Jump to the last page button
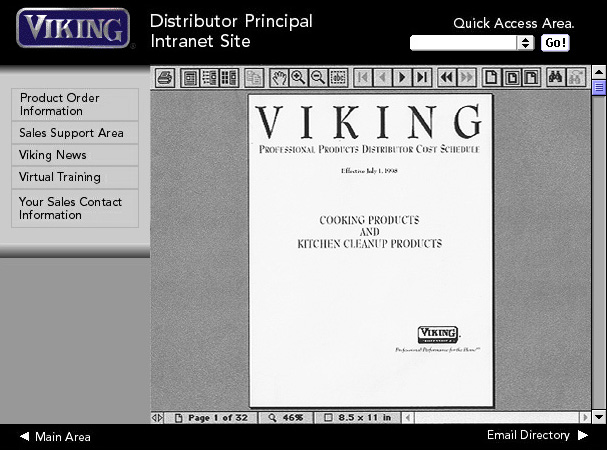 pos(422,78)
